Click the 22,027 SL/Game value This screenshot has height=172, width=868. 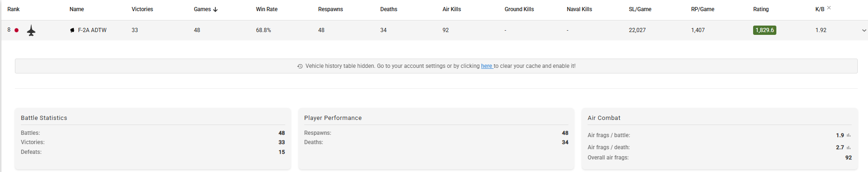coord(637,30)
